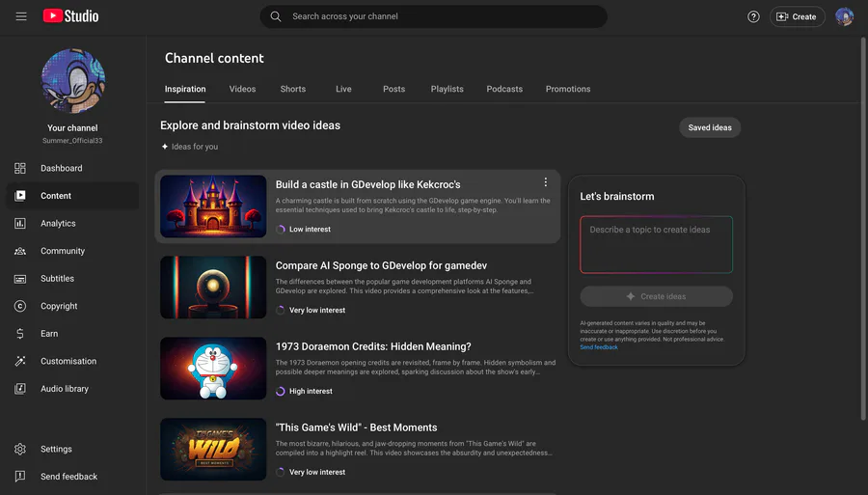This screenshot has width=868, height=495.
Task: Open Copyright from the sidebar
Action: click(72, 306)
